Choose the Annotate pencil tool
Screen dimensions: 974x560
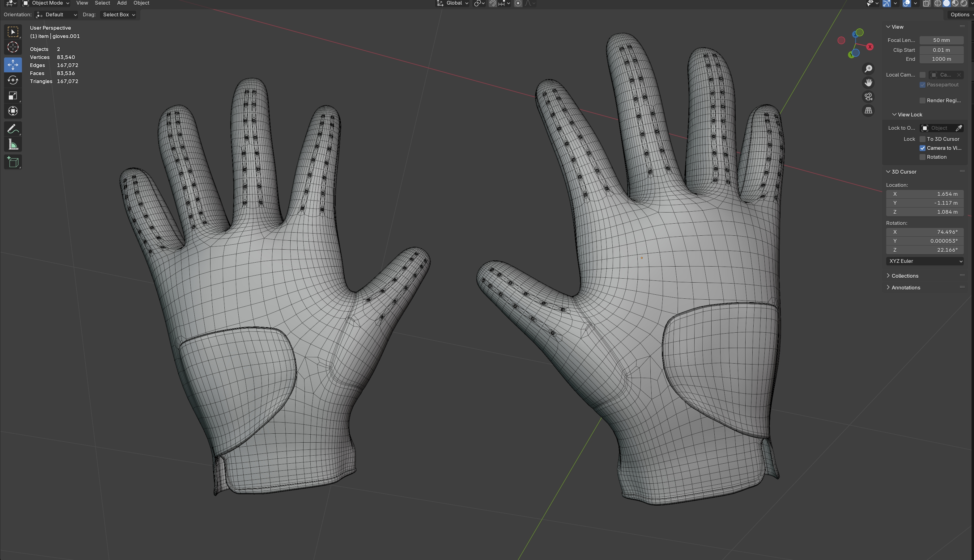13,129
